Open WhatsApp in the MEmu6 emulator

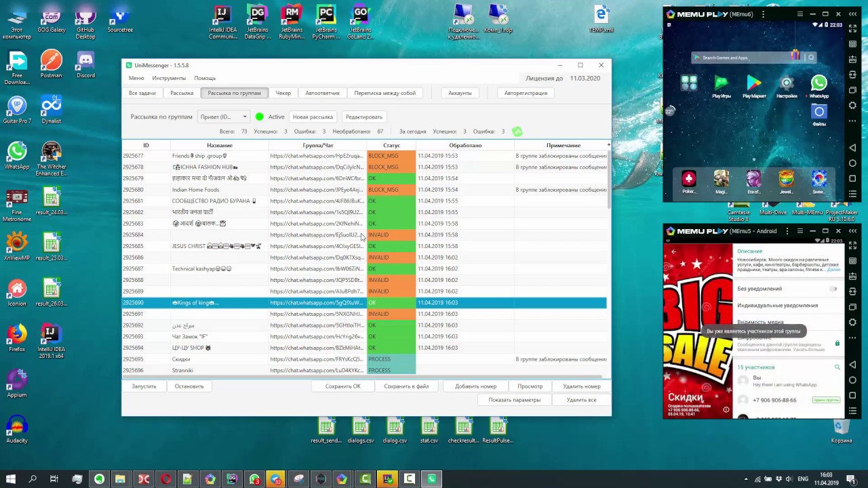[x=818, y=83]
